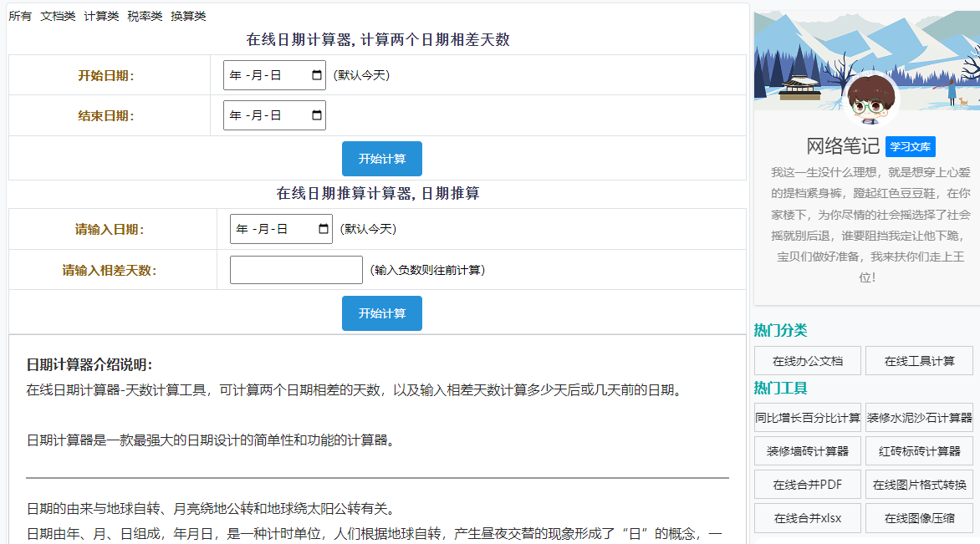Open the 在线合并PDF tool

point(807,485)
